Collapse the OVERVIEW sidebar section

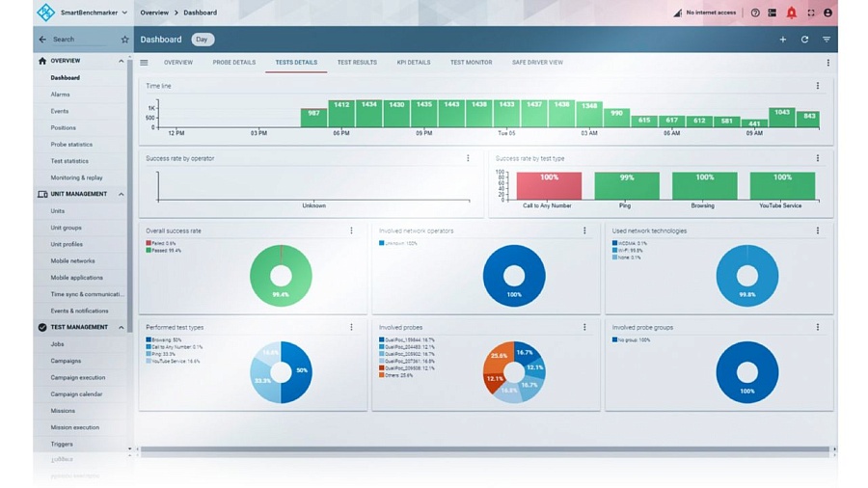click(121, 61)
